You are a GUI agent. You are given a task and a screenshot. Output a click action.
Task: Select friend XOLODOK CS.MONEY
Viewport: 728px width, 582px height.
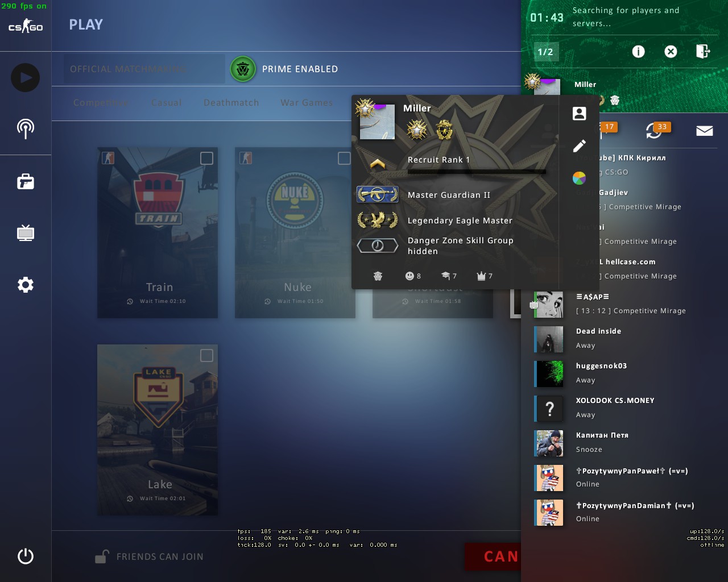point(624,408)
